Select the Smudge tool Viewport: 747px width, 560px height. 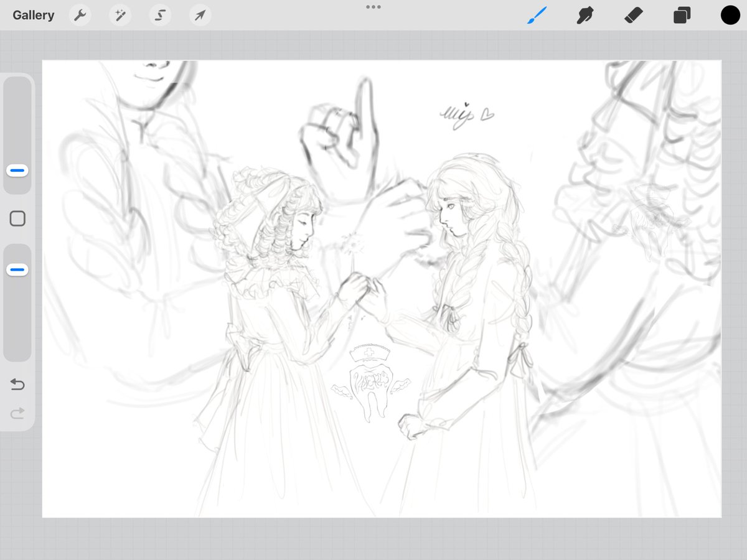(584, 16)
